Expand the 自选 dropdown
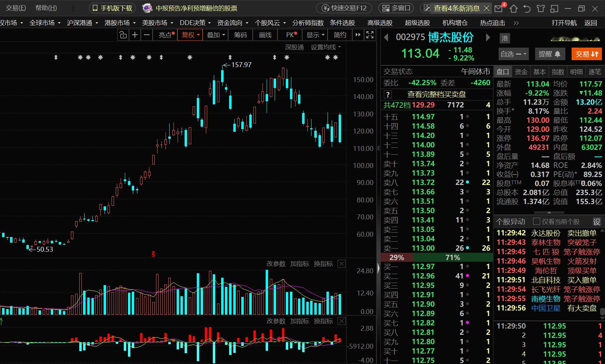 tap(513, 54)
